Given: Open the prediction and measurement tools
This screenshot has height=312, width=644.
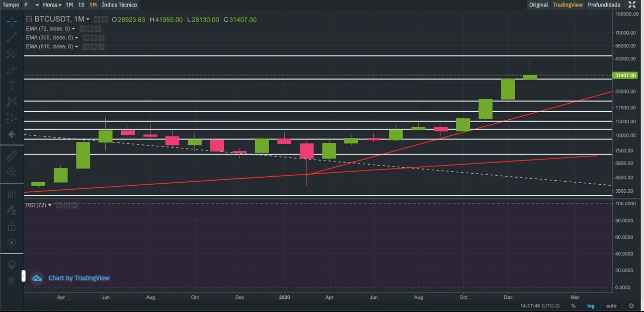Looking at the screenshot, I should point(12,118).
